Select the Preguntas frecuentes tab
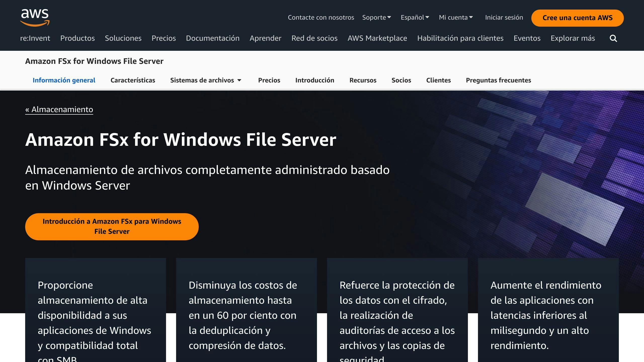This screenshot has height=362, width=644. pyautogui.click(x=498, y=80)
